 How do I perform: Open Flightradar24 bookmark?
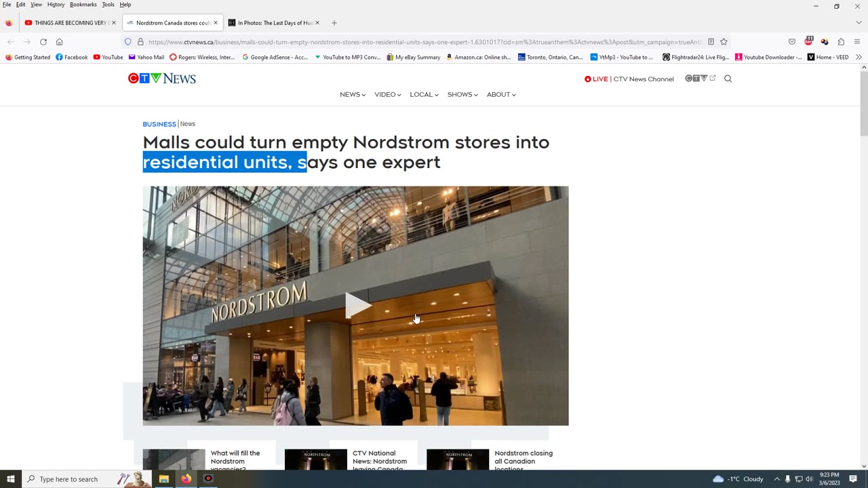(x=696, y=57)
